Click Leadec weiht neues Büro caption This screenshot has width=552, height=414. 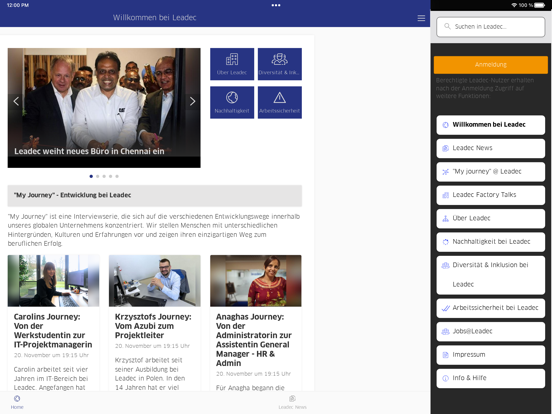coord(89,151)
